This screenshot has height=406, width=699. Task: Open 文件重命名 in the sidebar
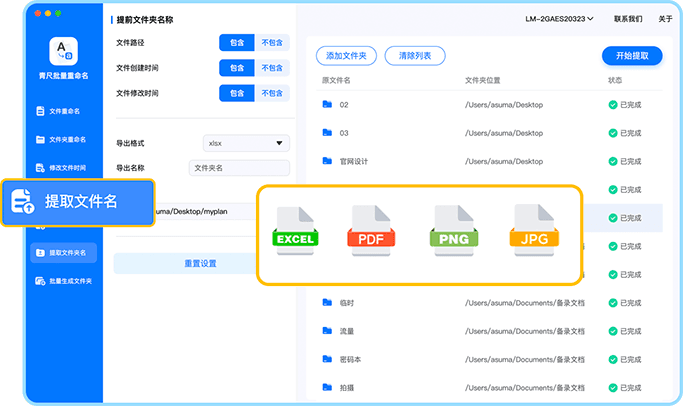62,111
